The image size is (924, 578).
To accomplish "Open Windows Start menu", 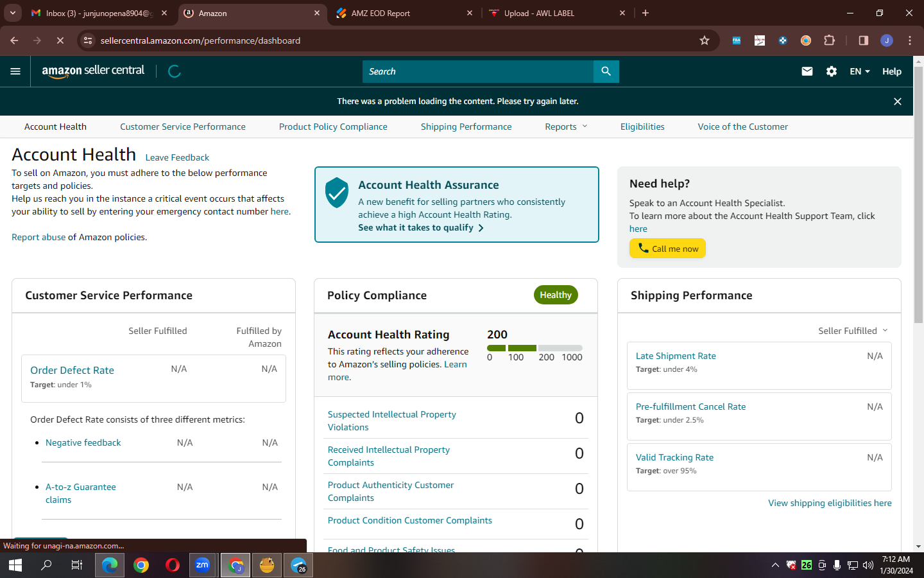I will pyautogui.click(x=15, y=565).
